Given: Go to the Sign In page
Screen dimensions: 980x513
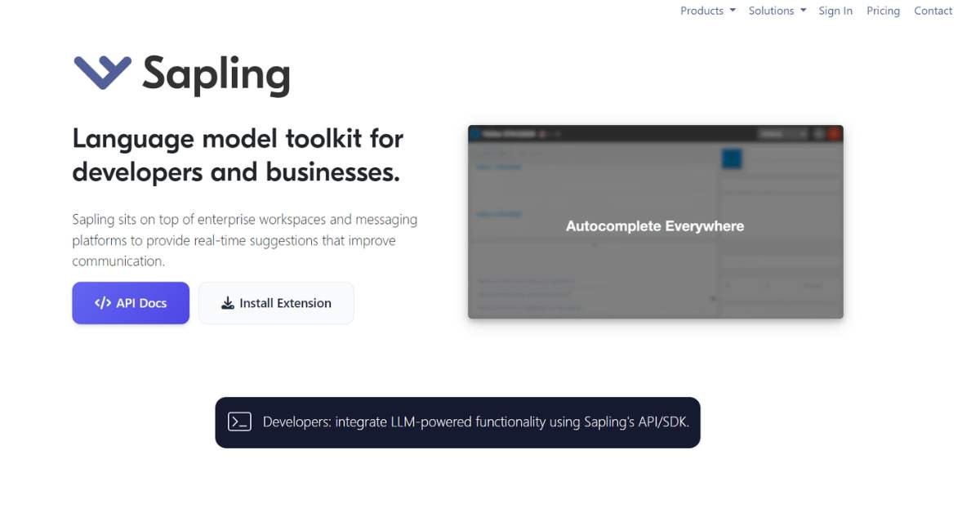Looking at the screenshot, I should [x=835, y=11].
